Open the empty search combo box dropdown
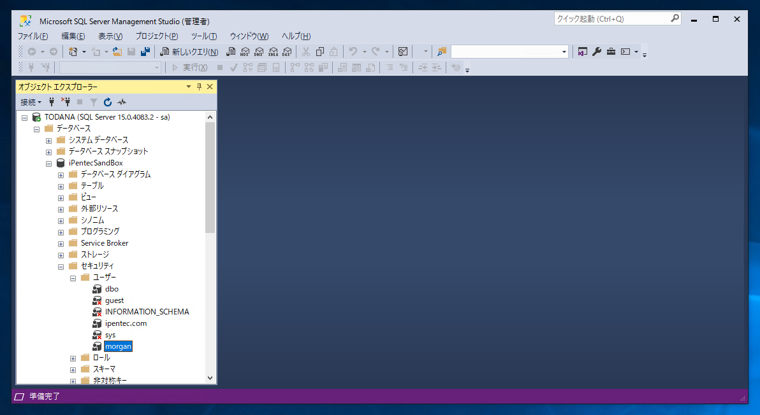The height and width of the screenshot is (415, 760). [564, 51]
